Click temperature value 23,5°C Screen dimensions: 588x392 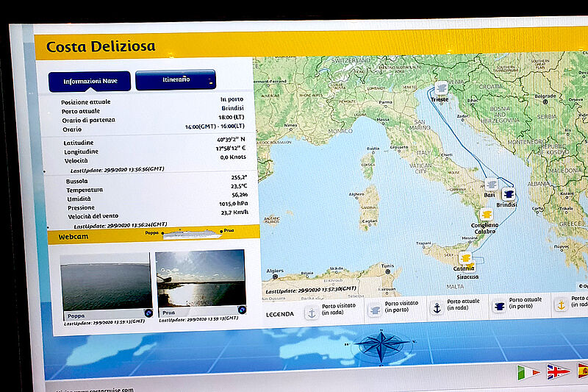pyautogui.click(x=239, y=186)
